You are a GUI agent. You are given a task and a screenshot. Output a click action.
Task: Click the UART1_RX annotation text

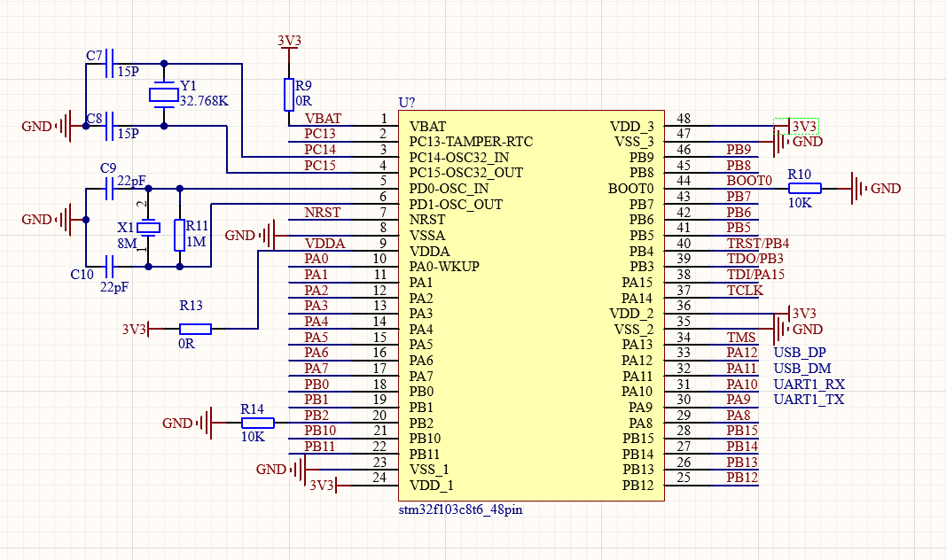click(809, 384)
